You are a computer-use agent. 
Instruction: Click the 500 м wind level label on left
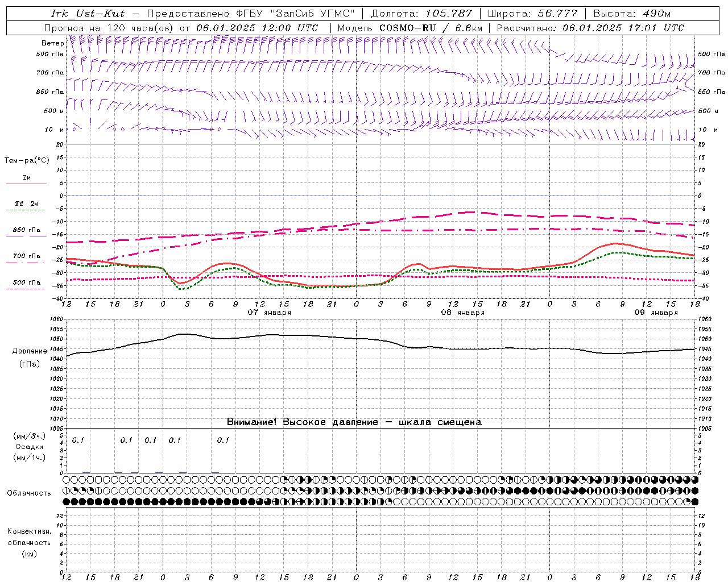tap(54, 111)
